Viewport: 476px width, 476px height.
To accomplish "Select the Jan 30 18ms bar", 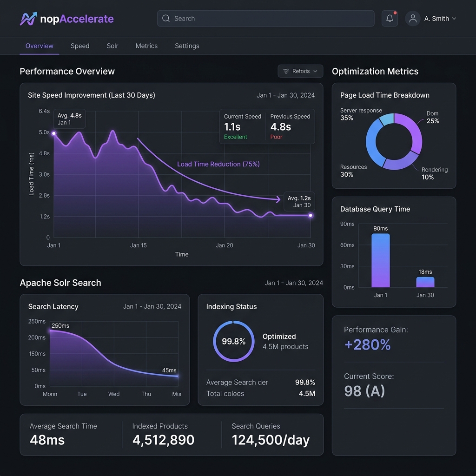I will [x=425, y=282].
